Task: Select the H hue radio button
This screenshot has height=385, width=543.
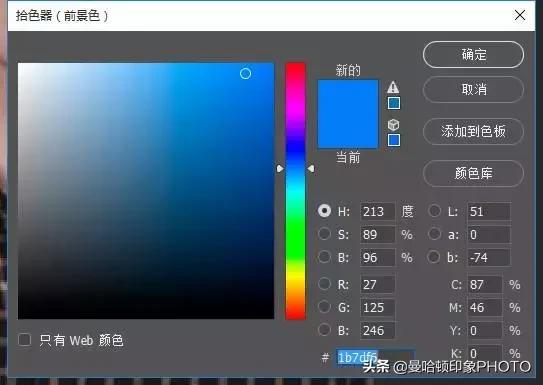Action: [324, 211]
